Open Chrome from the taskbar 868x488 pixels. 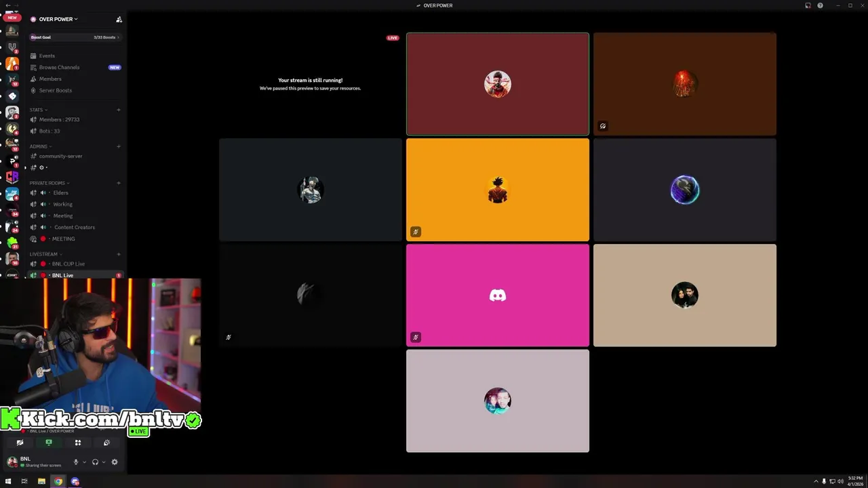58,482
